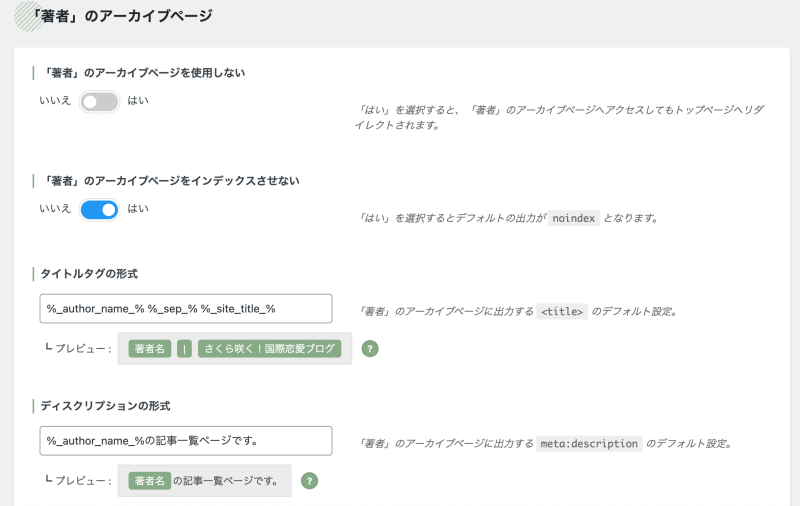Focus the ディスクリプションの形式 input field
The width and height of the screenshot is (800, 506).
[186, 441]
